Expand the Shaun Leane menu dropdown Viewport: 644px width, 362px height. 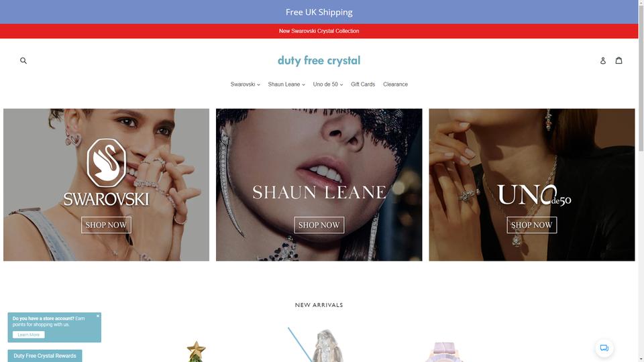click(286, 84)
